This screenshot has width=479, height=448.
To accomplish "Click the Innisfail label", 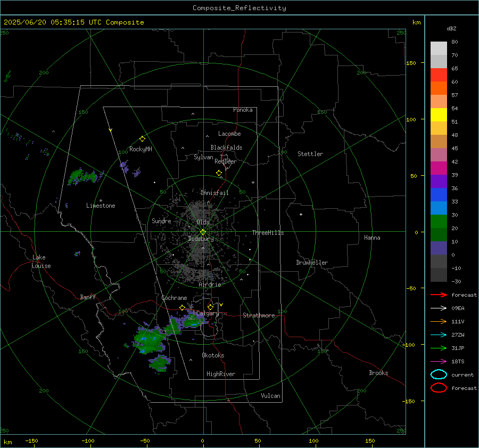I will 214,193.
